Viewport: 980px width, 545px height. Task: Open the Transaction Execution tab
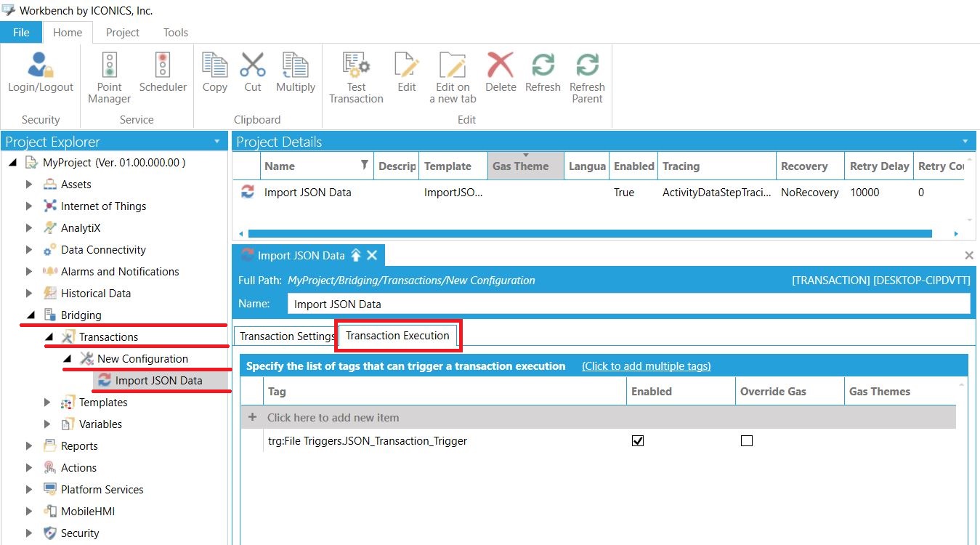click(397, 336)
